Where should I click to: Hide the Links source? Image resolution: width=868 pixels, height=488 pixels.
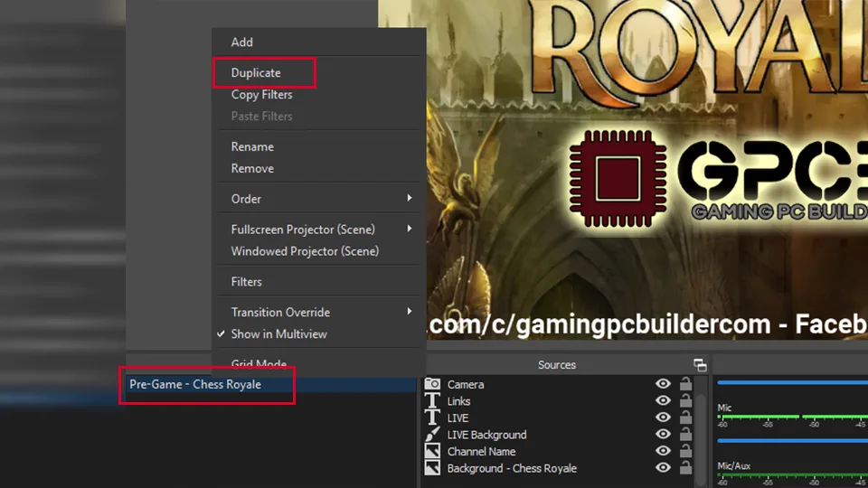[x=663, y=400]
